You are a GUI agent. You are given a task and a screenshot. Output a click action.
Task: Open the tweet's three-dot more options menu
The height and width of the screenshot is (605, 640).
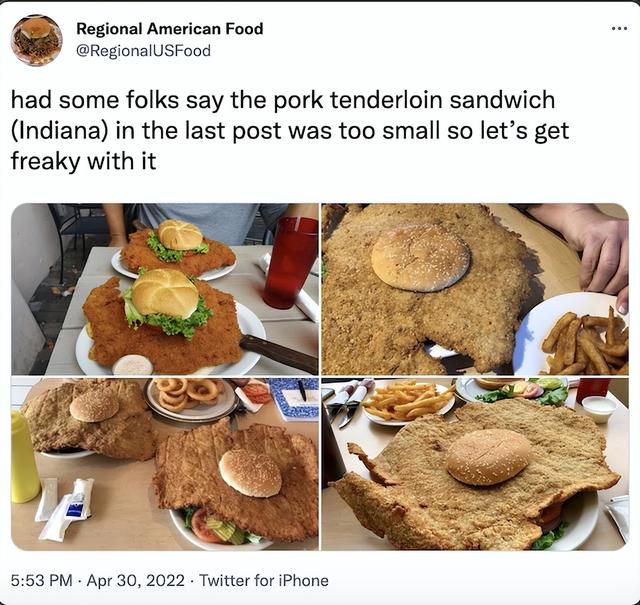click(619, 29)
